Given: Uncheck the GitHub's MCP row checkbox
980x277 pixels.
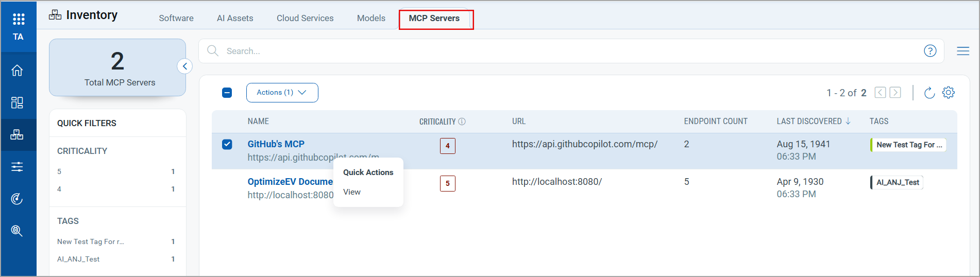Looking at the screenshot, I should click(x=227, y=144).
